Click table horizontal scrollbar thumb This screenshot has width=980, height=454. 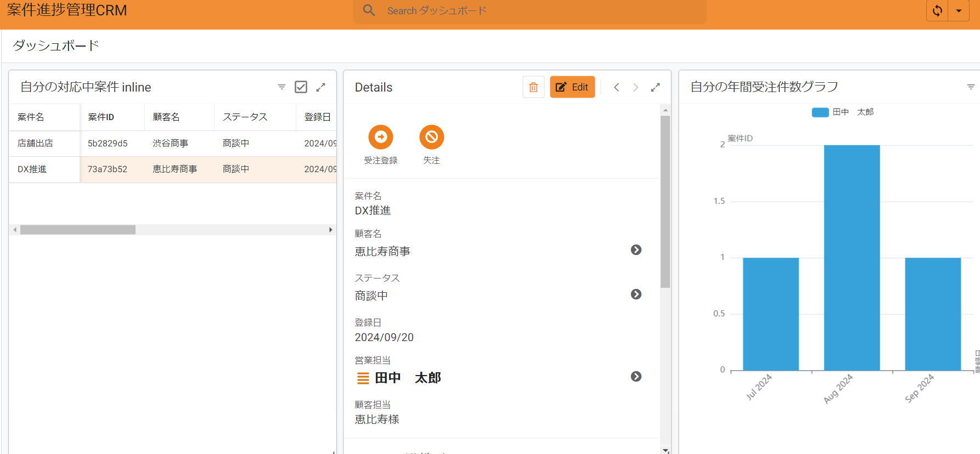78,230
